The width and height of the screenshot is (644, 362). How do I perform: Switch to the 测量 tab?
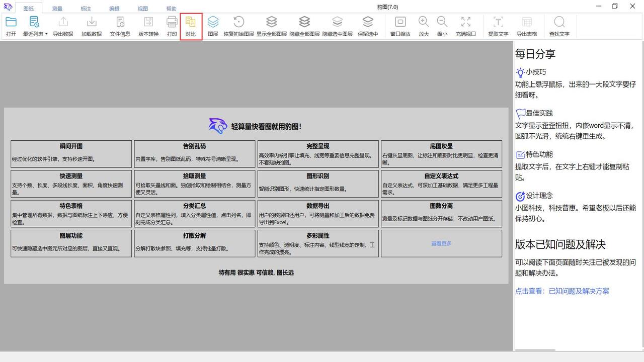57,9
